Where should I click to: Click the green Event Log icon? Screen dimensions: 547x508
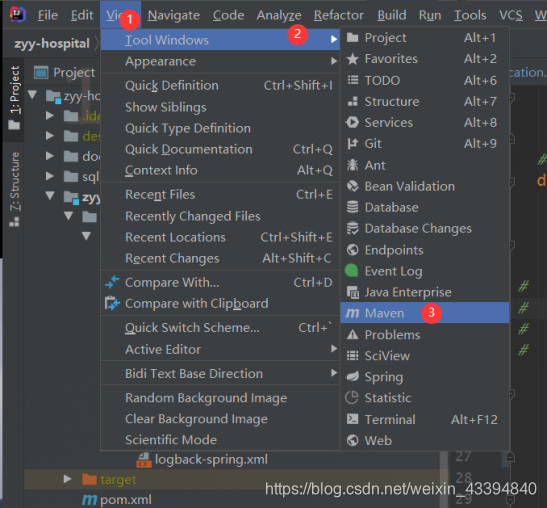click(351, 271)
